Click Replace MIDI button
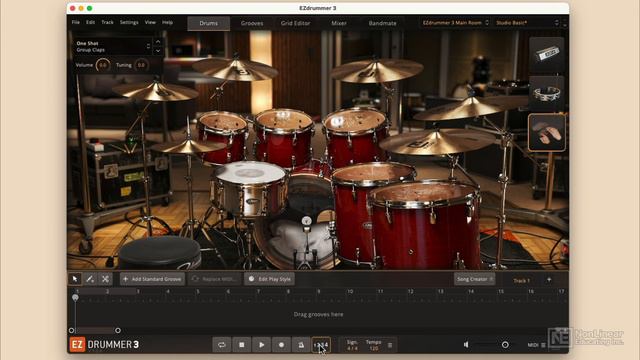This screenshot has height=360, width=640. click(214, 279)
